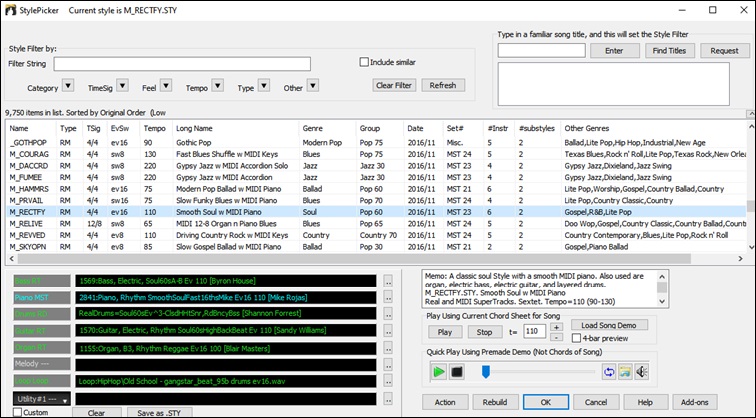This screenshot has width=756, height=418.
Task: Toggle the loop icon in Quick Play
Action: point(609,372)
